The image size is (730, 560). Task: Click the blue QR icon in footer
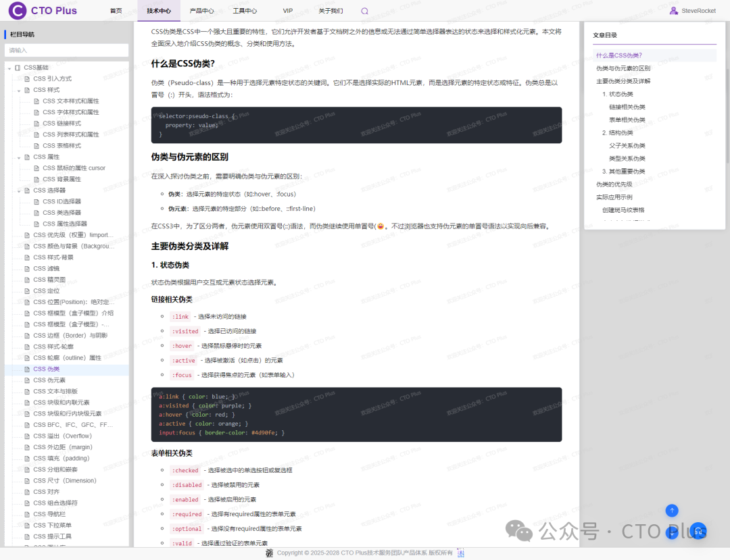pyautogui.click(x=460, y=553)
